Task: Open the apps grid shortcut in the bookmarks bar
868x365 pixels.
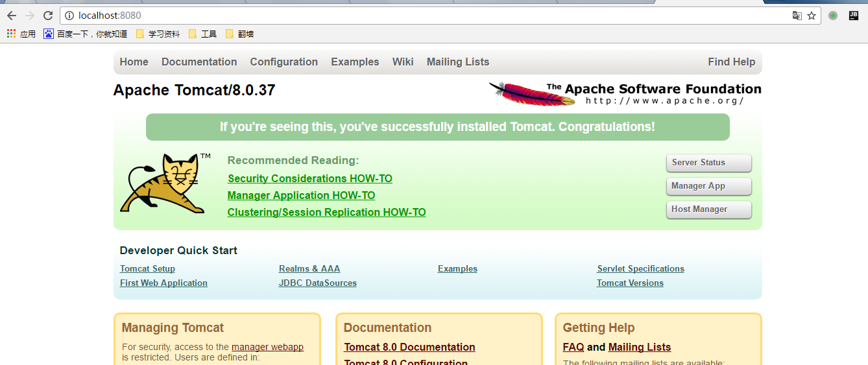Action: pyautogui.click(x=21, y=34)
